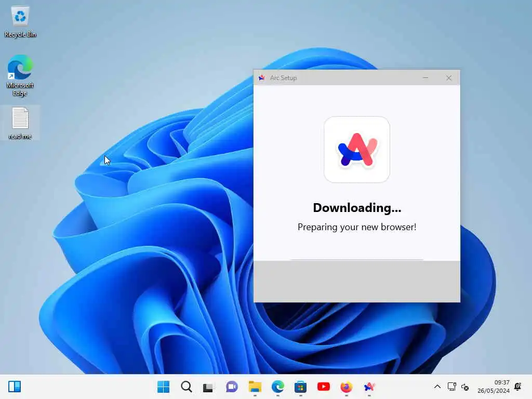The image size is (532, 399).
Task: Click the download progress bar
Action: tap(357, 260)
